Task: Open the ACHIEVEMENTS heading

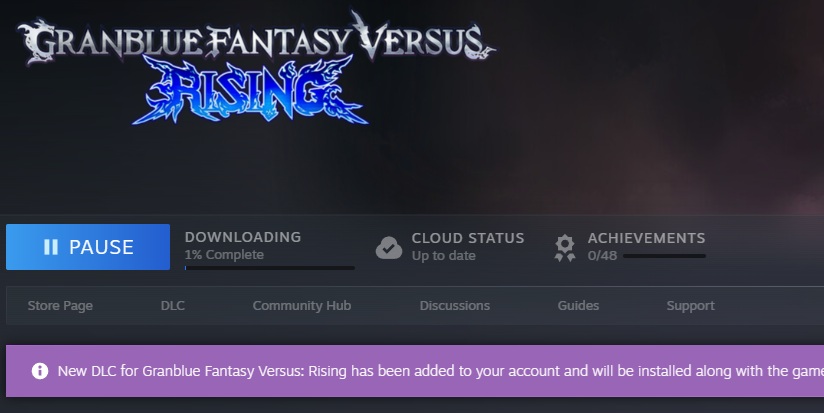Action: tap(646, 238)
